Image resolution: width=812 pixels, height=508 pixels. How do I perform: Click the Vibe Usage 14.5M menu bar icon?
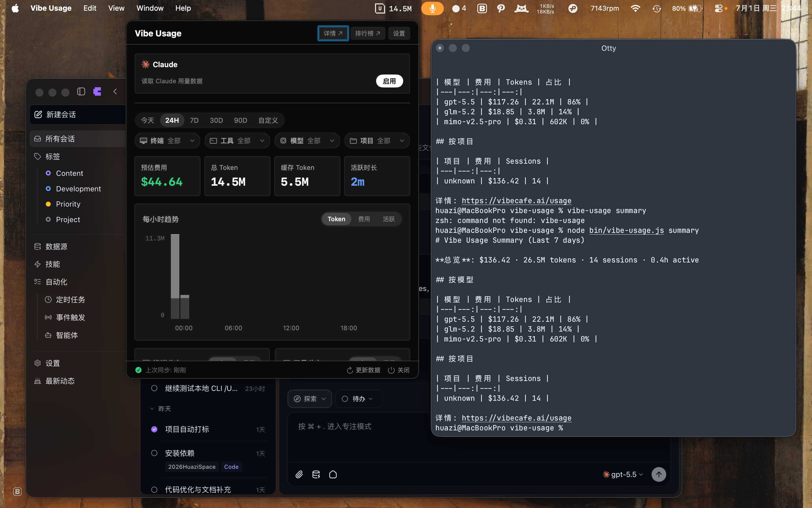point(393,8)
